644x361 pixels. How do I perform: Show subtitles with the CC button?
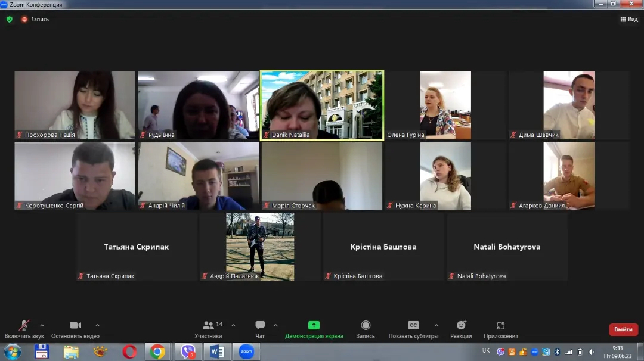point(413,326)
